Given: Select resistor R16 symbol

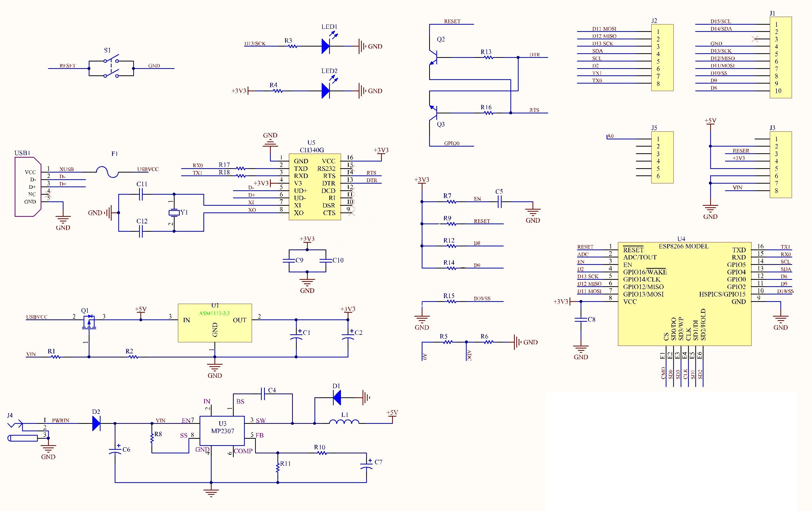Looking at the screenshot, I should [x=489, y=113].
